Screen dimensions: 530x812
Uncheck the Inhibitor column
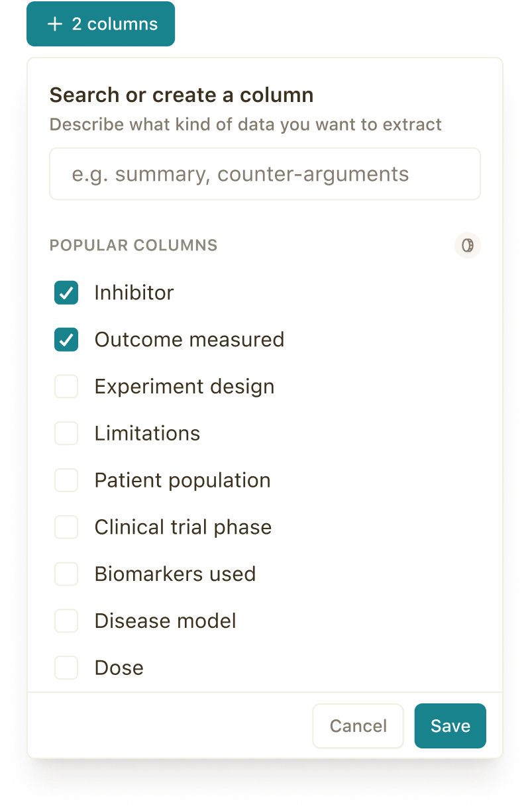[x=66, y=292]
